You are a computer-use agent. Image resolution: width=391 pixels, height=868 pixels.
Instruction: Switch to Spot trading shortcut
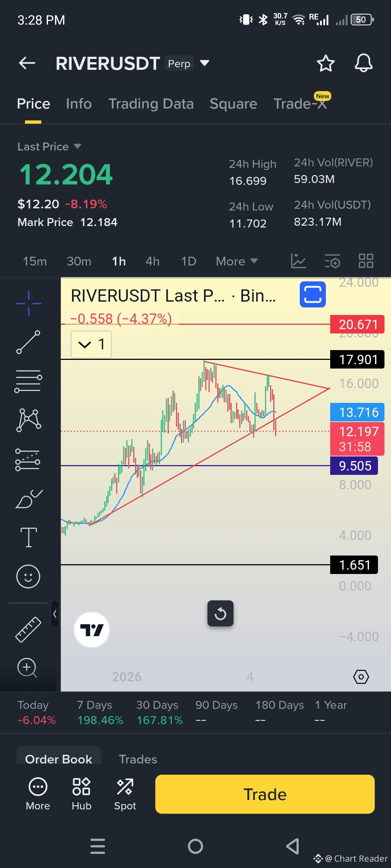coord(125,794)
